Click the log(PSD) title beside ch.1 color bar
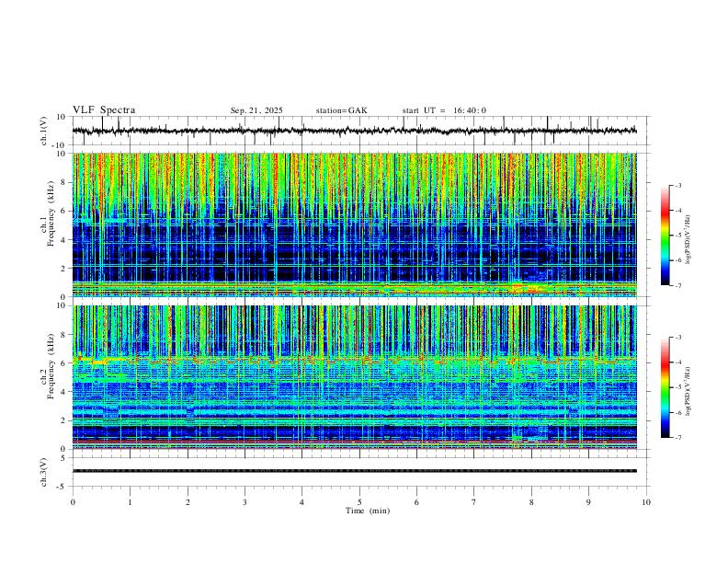The width and height of the screenshot is (728, 563). [688, 240]
